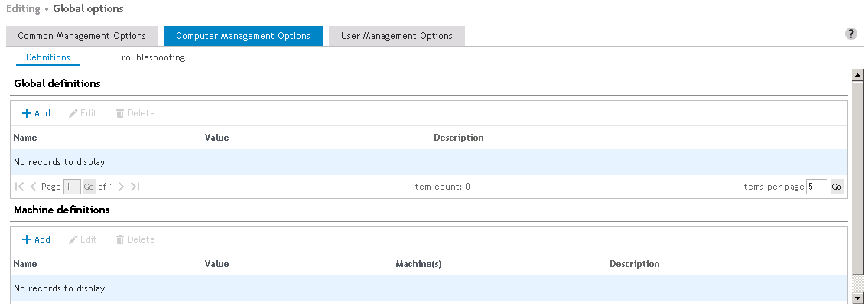Select the Computer Management Options tab

(243, 36)
